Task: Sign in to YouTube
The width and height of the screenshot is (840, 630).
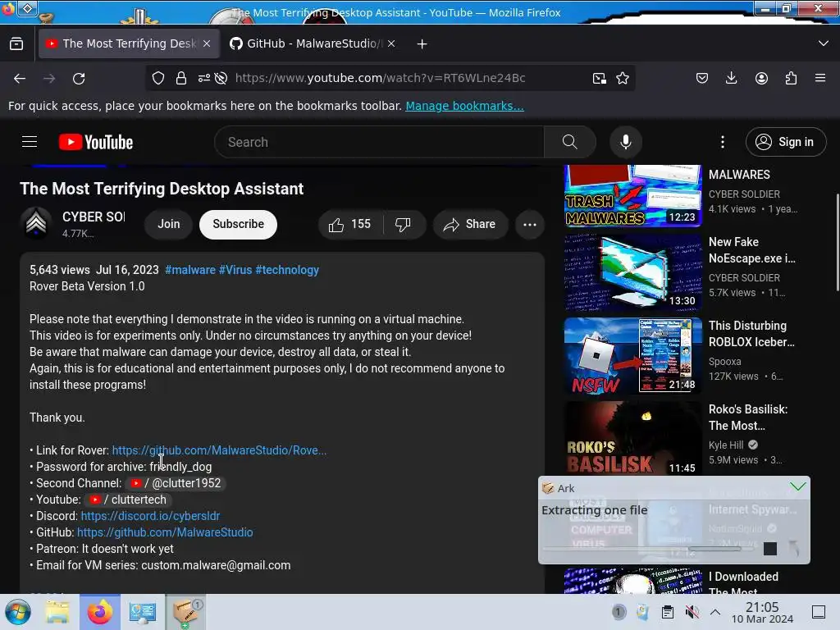Action: pyautogui.click(x=785, y=142)
